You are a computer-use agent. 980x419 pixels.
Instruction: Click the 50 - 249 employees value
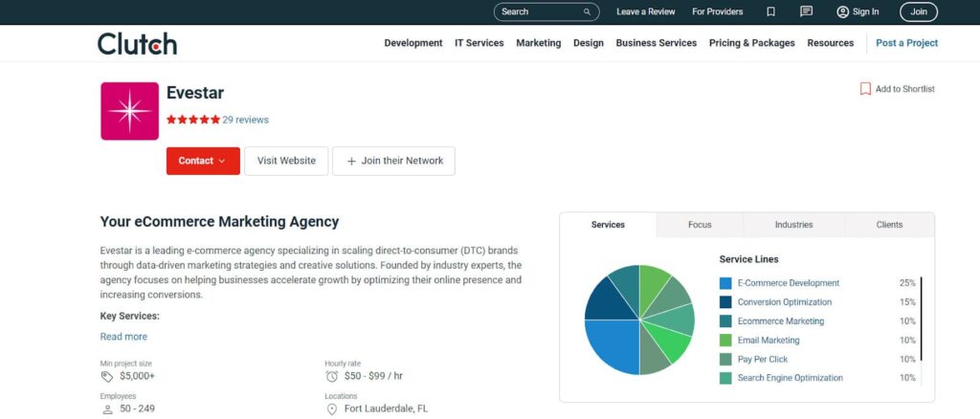(x=137, y=409)
